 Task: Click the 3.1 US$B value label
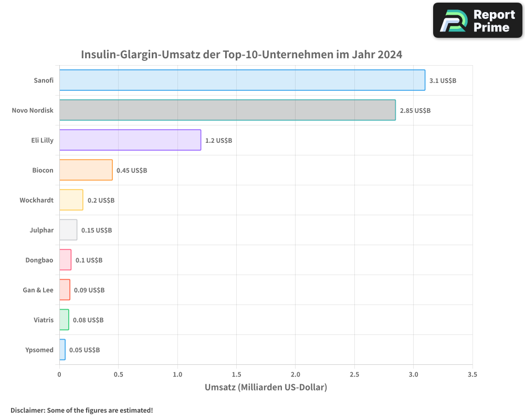coord(443,81)
